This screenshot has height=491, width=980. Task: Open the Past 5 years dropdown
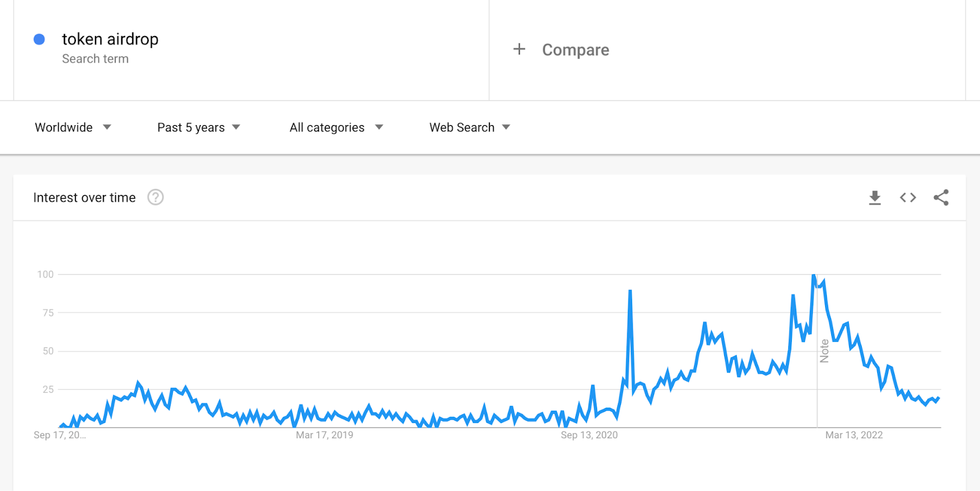[x=198, y=128]
